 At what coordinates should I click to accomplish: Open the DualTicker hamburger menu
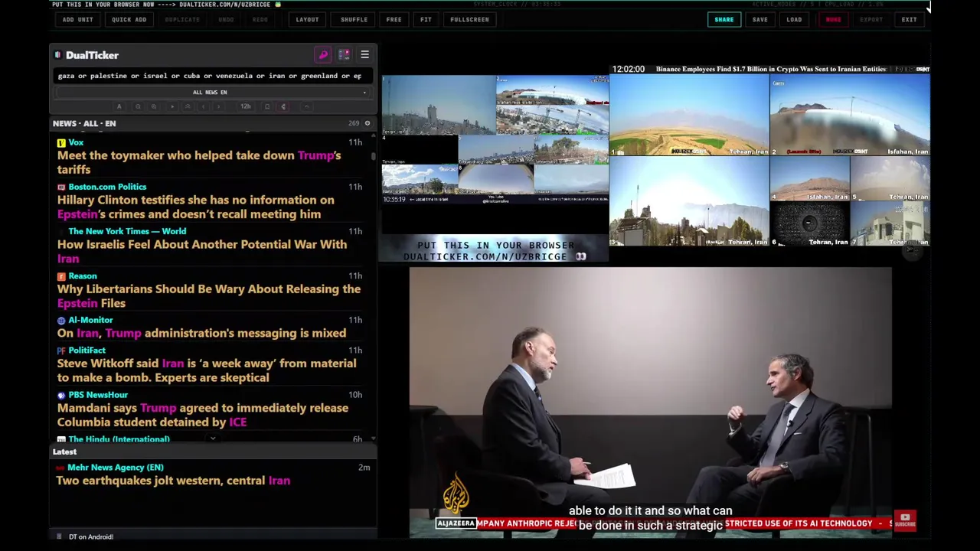(364, 55)
